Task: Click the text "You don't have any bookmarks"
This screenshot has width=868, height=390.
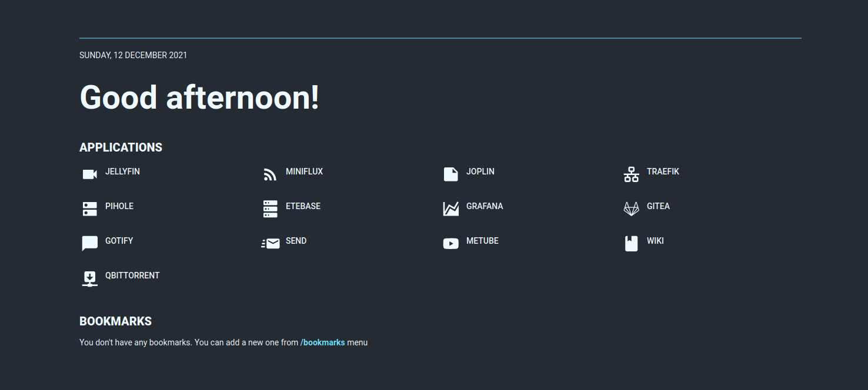Action: 135,342
